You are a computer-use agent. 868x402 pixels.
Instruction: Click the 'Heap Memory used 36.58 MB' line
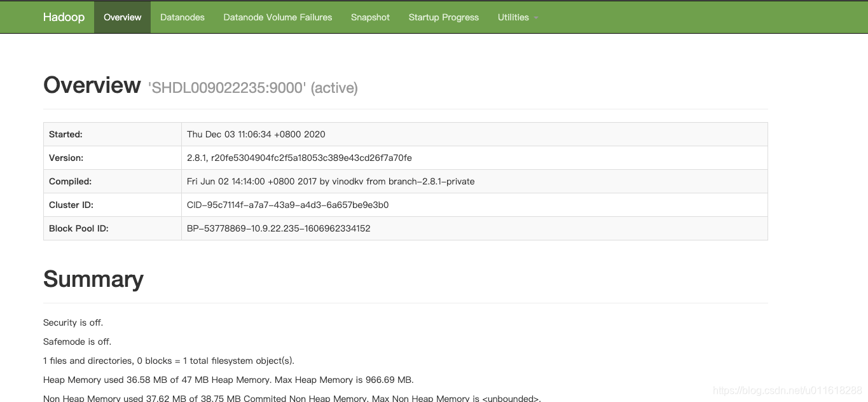pyautogui.click(x=228, y=380)
